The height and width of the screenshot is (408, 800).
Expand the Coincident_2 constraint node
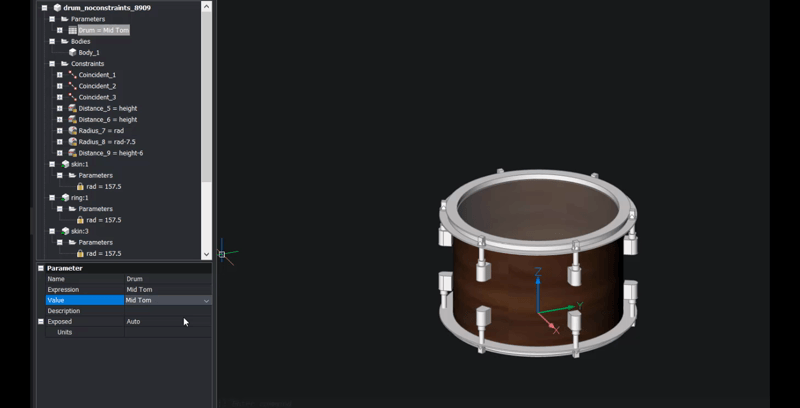click(59, 86)
